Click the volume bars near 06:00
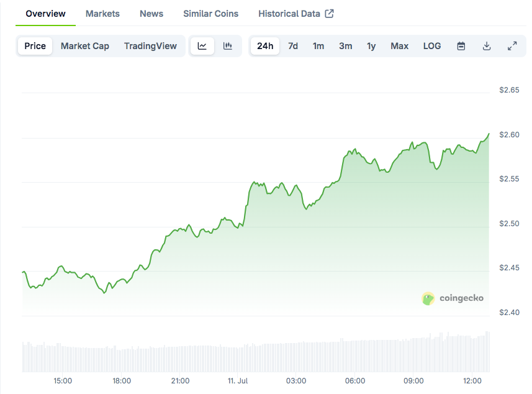532x394 pixels. 355,356
